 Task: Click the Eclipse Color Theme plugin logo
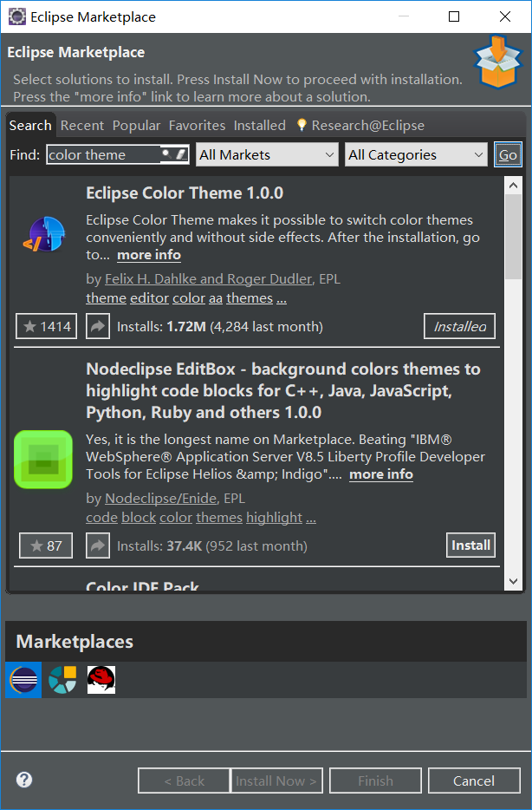coord(44,234)
